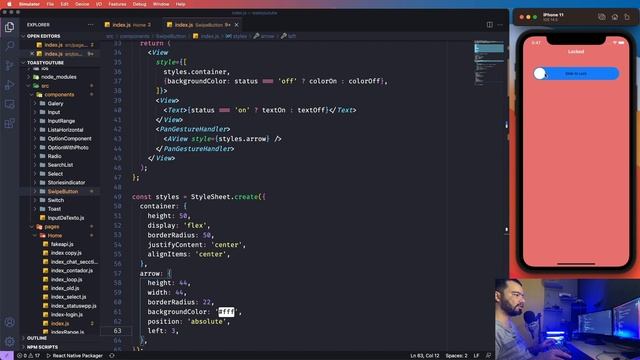
Task: Open editor more actions ellipsis
Action: [x=500, y=25]
